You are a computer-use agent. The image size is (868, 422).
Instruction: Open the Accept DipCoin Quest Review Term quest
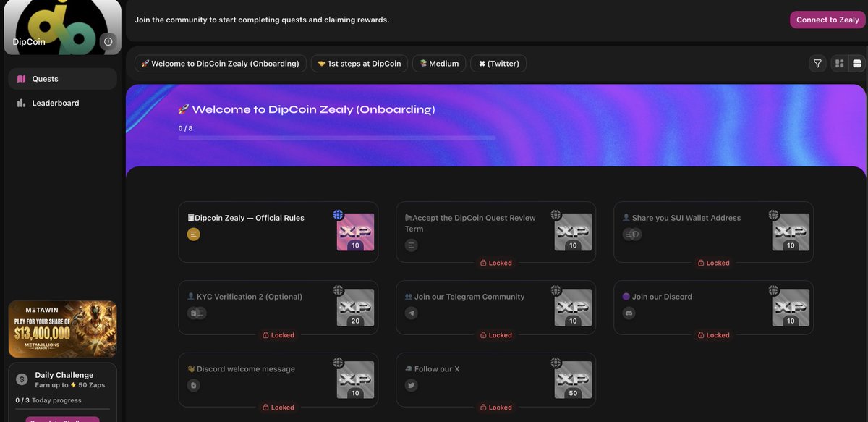pos(495,232)
